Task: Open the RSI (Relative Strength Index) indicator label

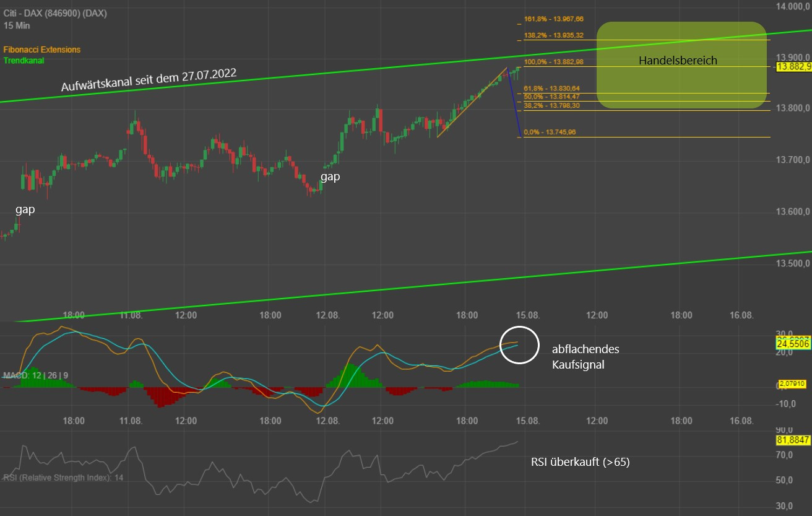Action: point(63,478)
